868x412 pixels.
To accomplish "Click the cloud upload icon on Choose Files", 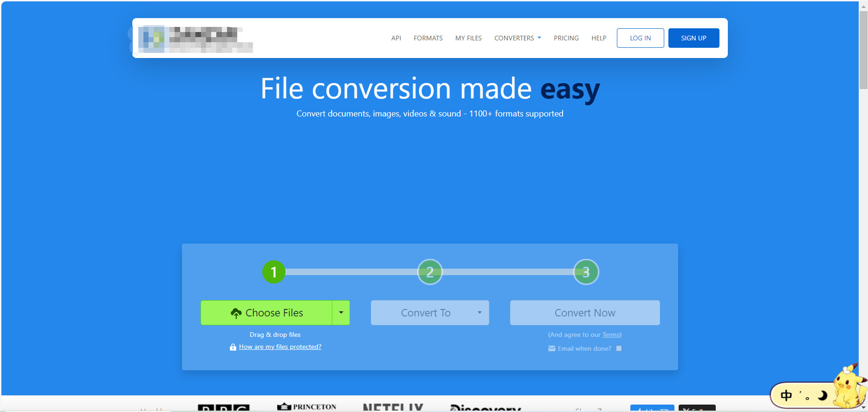I will click(x=236, y=313).
